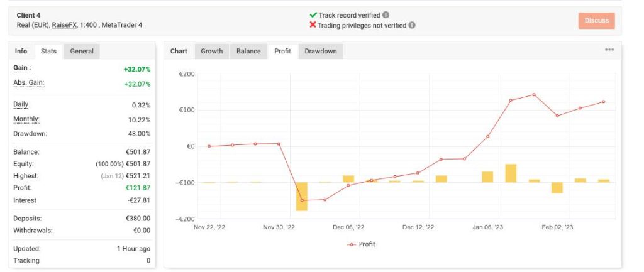Click the Discuss button
The width and height of the screenshot is (644, 272).
click(596, 21)
